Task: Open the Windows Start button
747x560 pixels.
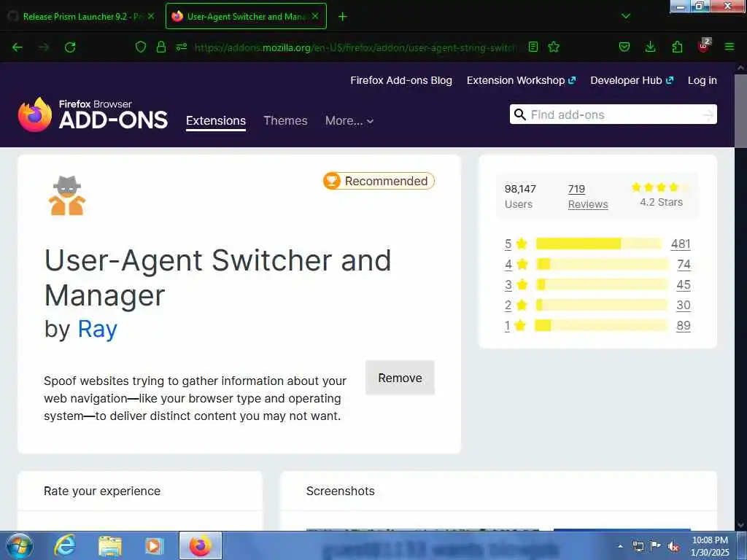Action: point(20,545)
